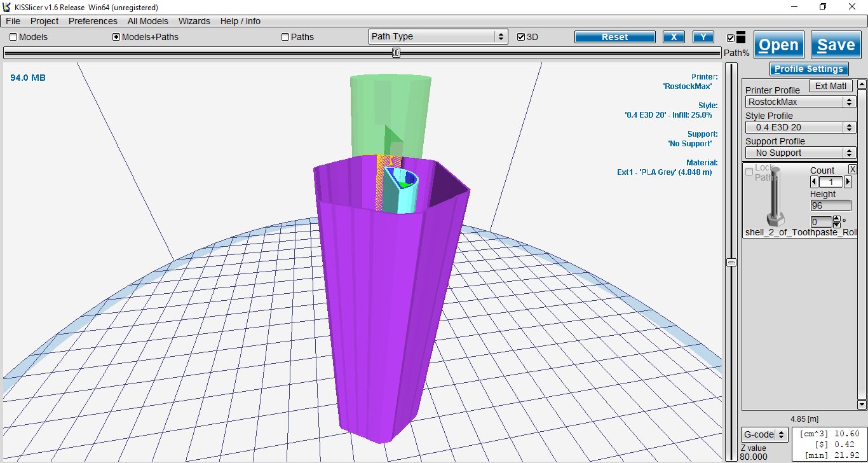Open the Style Profile 0.4 E3D 20 dropdown
868x463 pixels.
point(801,127)
